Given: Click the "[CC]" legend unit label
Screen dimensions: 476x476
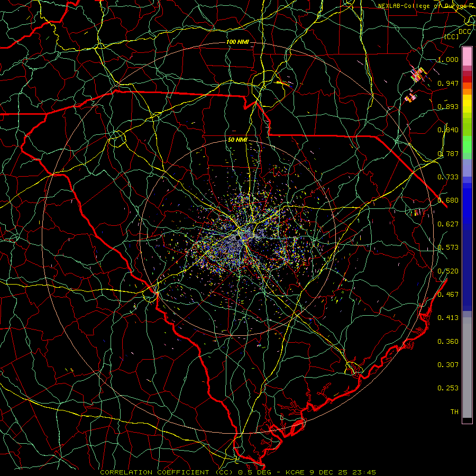Looking at the screenshot, I should click(x=452, y=36).
